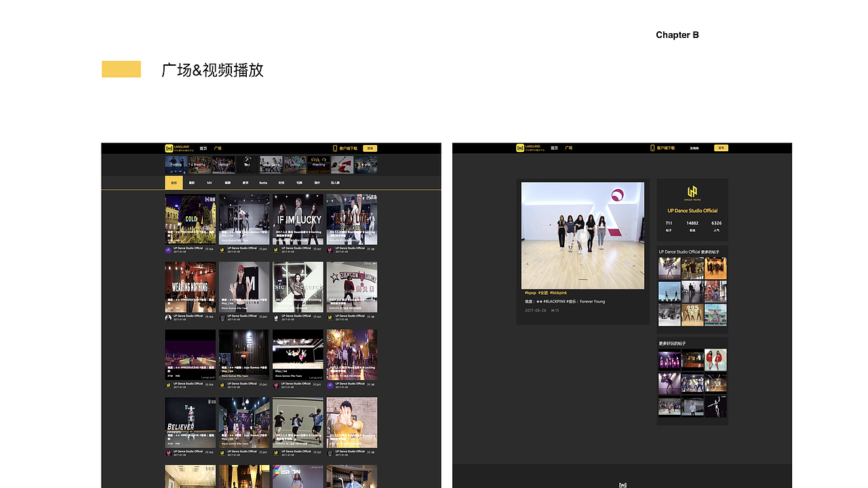Viewport: 868px width, 488px height.
Task: Click the 更多好玩的帖子 section heading
Action: tap(672, 344)
